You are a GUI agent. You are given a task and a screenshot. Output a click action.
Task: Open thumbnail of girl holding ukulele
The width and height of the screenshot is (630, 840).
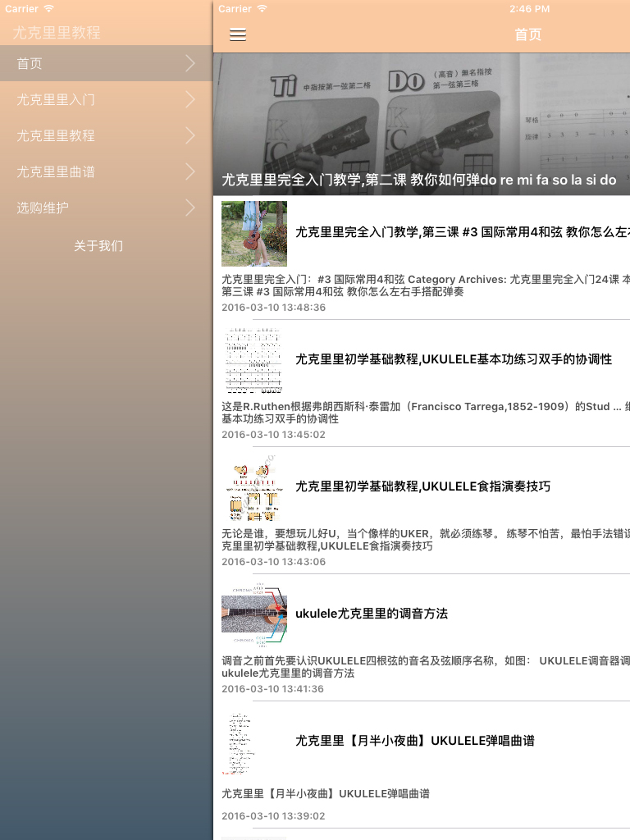tap(254, 234)
